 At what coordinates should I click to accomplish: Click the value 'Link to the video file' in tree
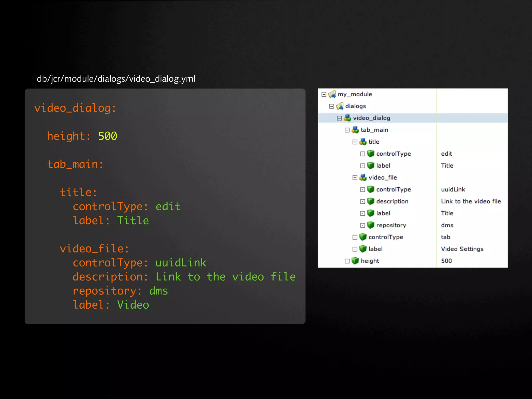[x=471, y=201]
